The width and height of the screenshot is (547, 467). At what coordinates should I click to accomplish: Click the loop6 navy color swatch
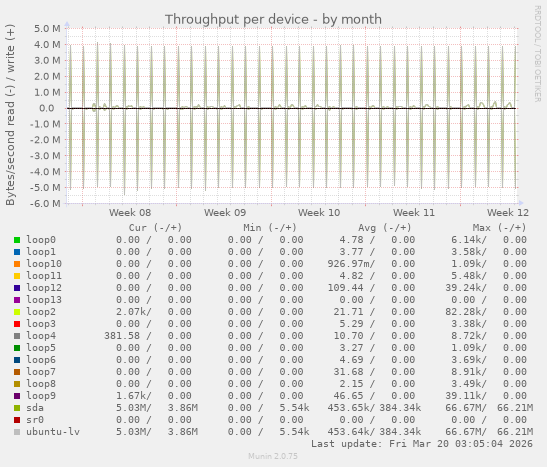click(17, 360)
